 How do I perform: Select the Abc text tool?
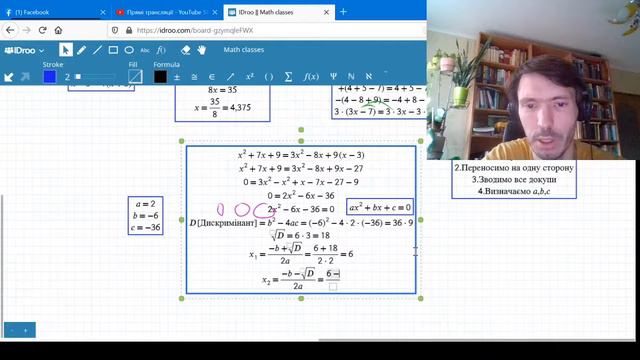click(x=145, y=50)
